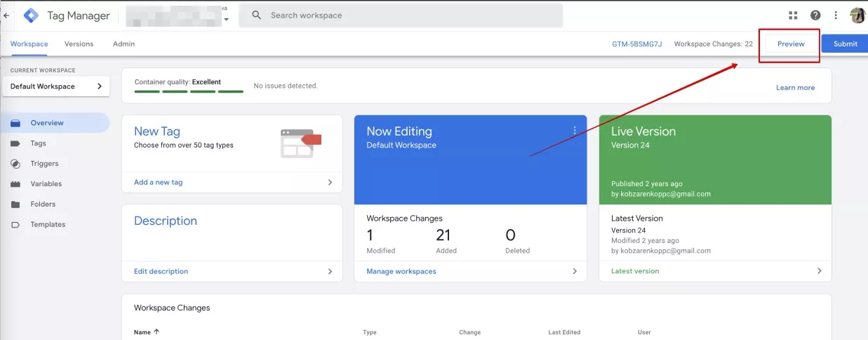
Task: Open the Triggers section label
Action: (x=44, y=164)
